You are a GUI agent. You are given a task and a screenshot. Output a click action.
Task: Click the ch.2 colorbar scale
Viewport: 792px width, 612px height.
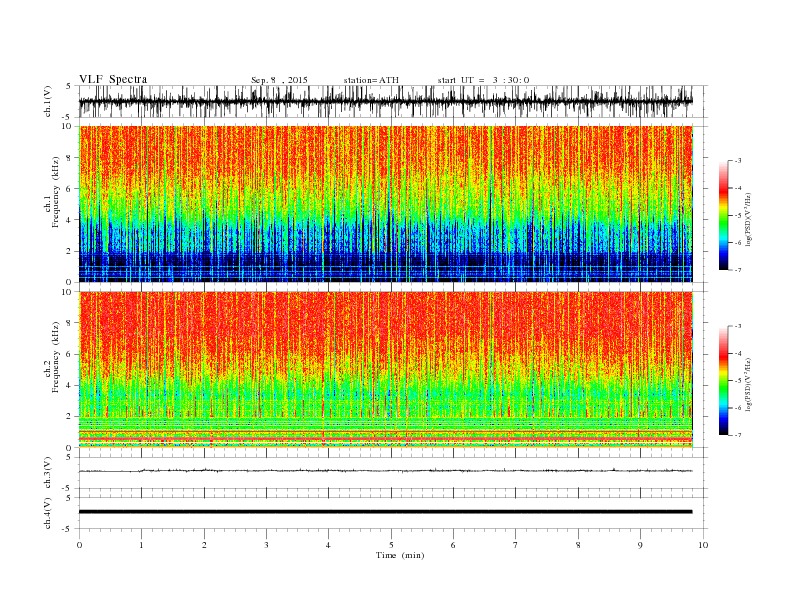click(x=724, y=380)
